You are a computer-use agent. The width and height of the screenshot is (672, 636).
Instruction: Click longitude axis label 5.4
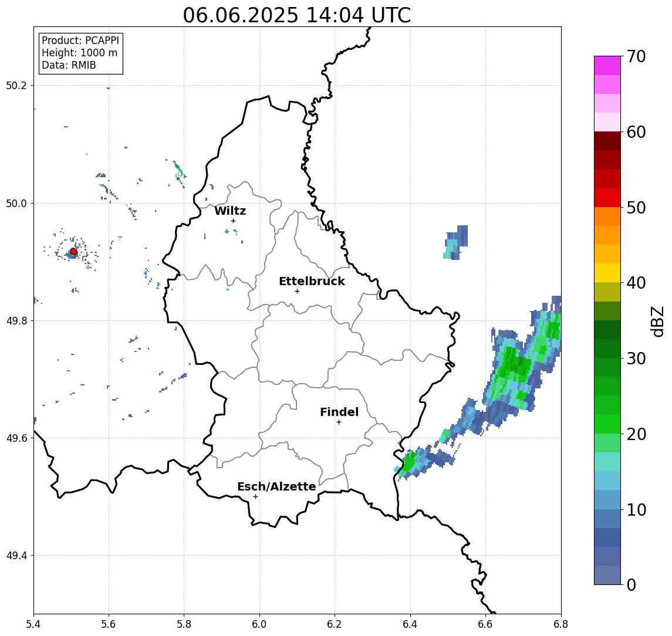tap(33, 624)
